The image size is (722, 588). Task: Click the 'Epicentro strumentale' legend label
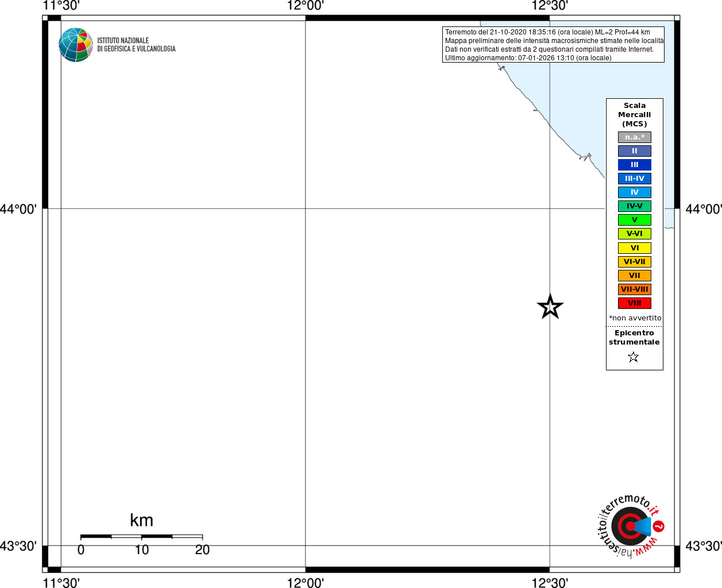[x=634, y=338]
